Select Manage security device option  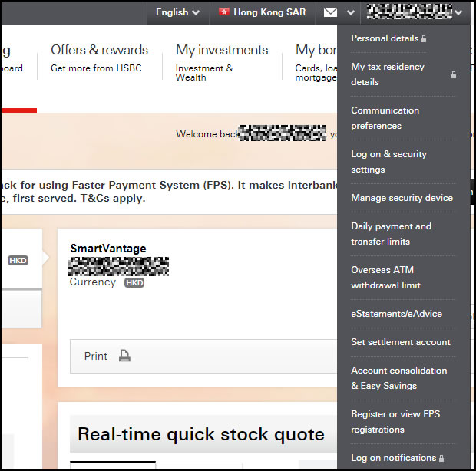(x=402, y=198)
